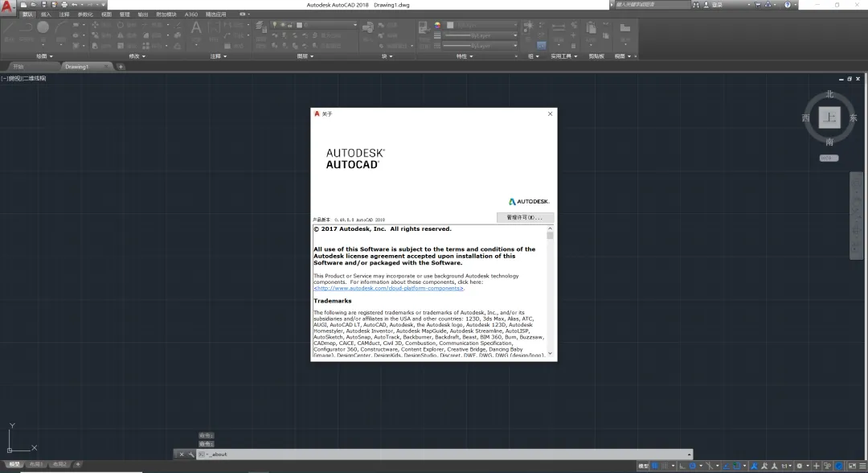
Task: Click the new drawing plus tab button
Action: point(121,67)
